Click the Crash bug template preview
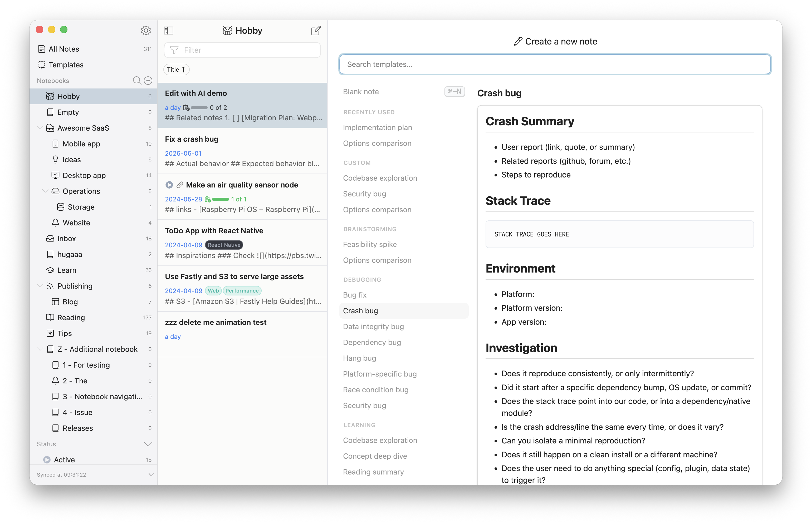Screen dimensions: 812x524 point(619,295)
